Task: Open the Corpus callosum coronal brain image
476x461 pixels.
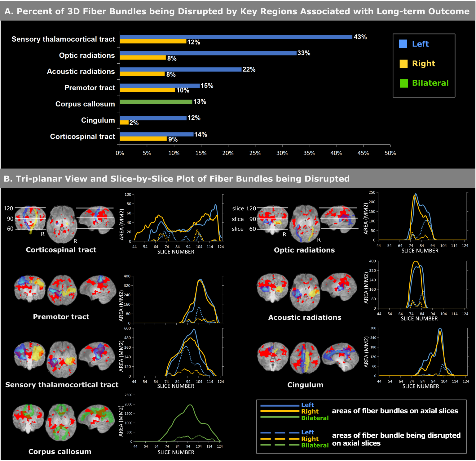Action: pyautogui.click(x=28, y=418)
